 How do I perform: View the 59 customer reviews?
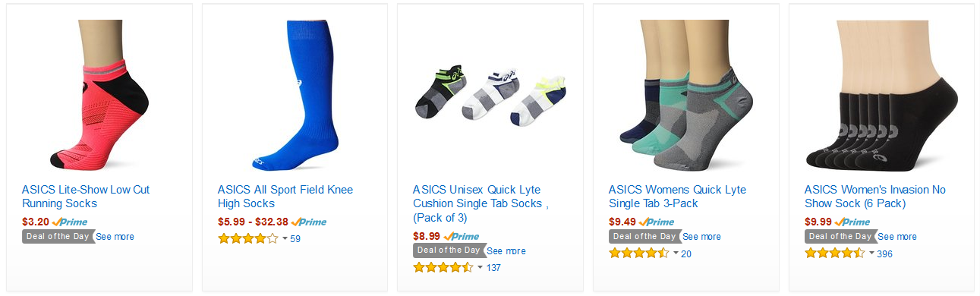tap(295, 239)
